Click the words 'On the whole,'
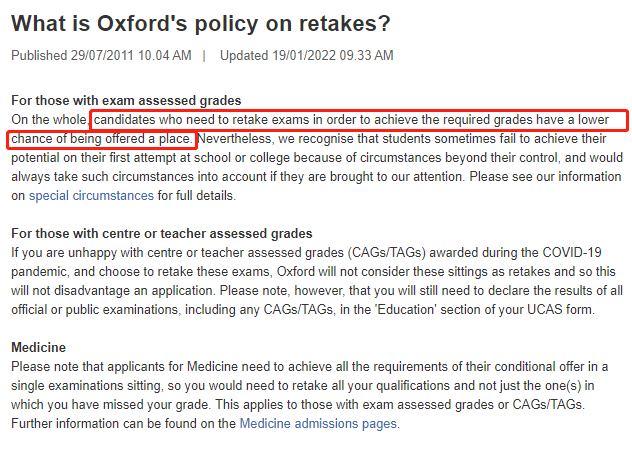 (49, 120)
